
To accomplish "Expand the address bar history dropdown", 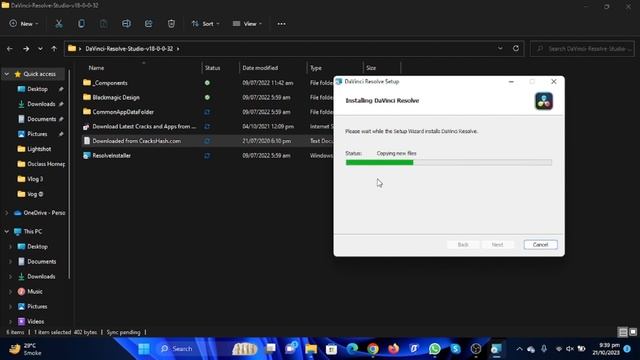I will point(500,48).
